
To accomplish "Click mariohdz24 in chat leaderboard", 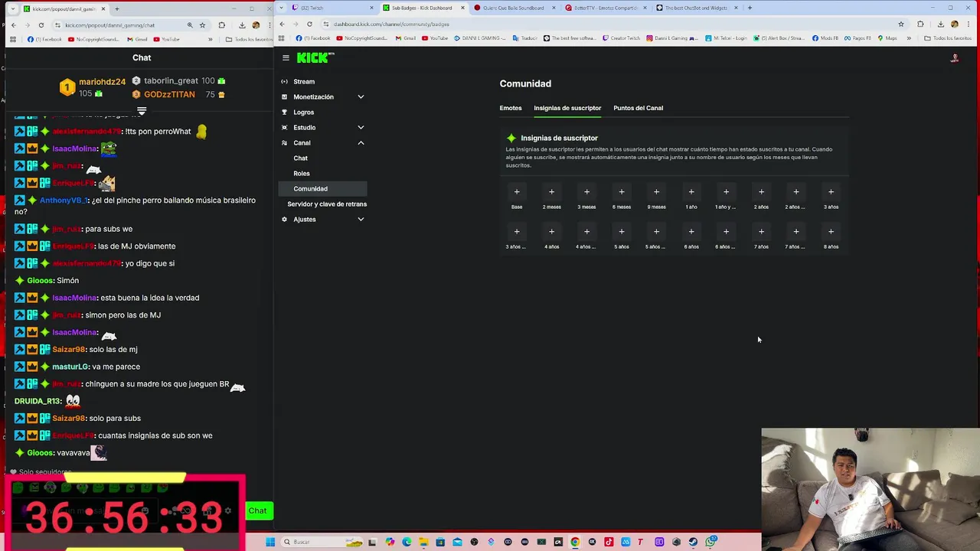I will pyautogui.click(x=102, y=82).
